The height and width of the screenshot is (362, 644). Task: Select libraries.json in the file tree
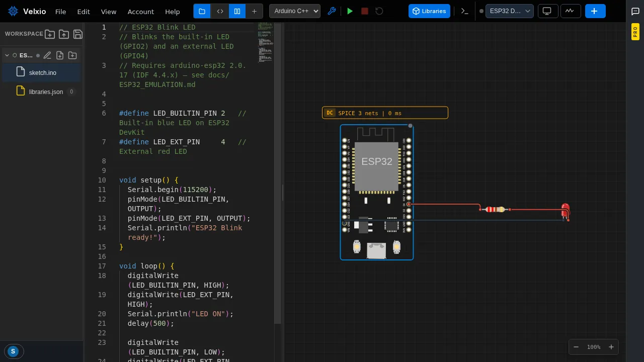pos(41,92)
